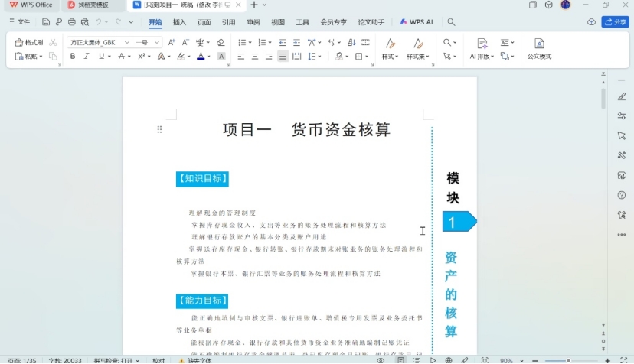634x364 pixels.
Task: Toggle bold formatting
Action: pyautogui.click(x=73, y=57)
